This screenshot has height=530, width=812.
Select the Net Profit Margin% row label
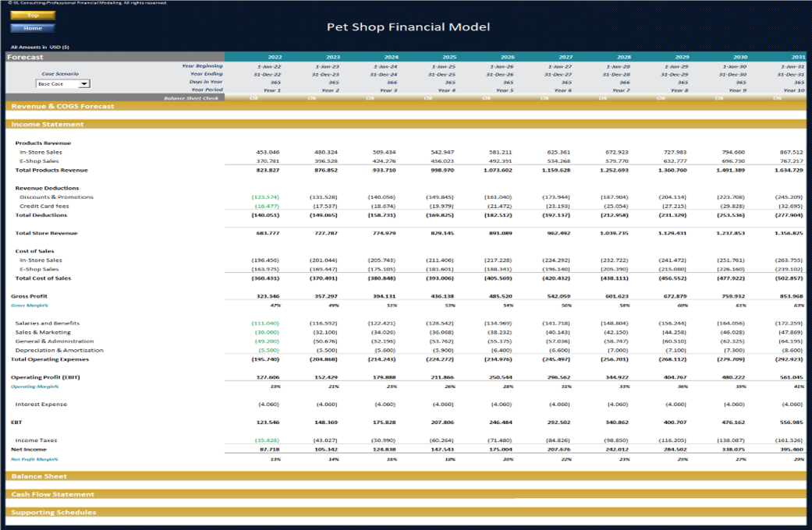tap(34, 459)
